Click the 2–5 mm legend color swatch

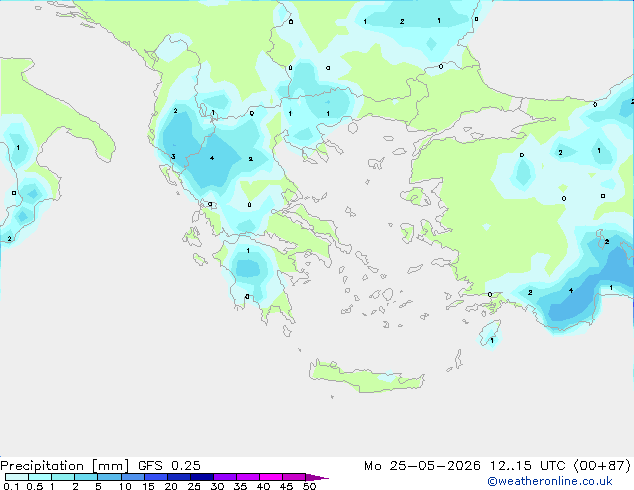[x=86, y=477]
